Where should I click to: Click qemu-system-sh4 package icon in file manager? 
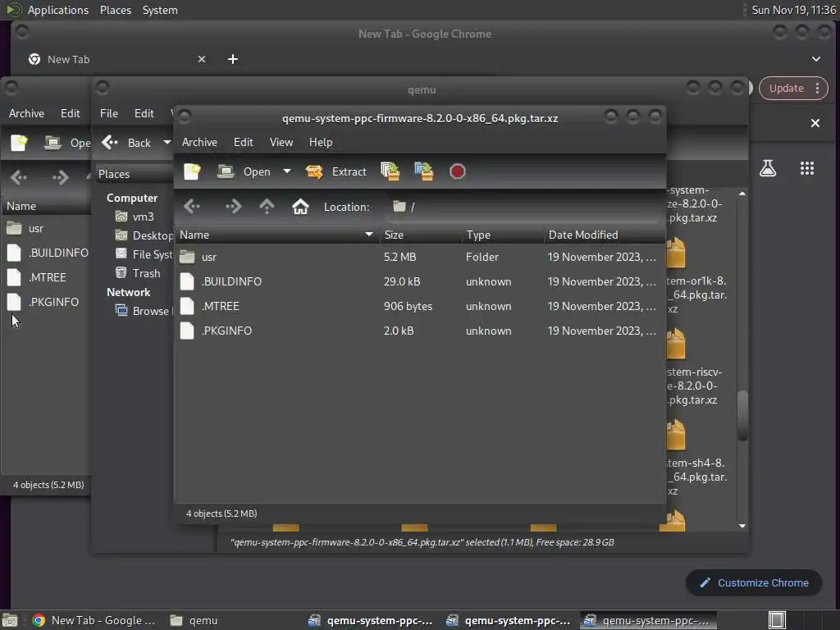pyautogui.click(x=676, y=435)
